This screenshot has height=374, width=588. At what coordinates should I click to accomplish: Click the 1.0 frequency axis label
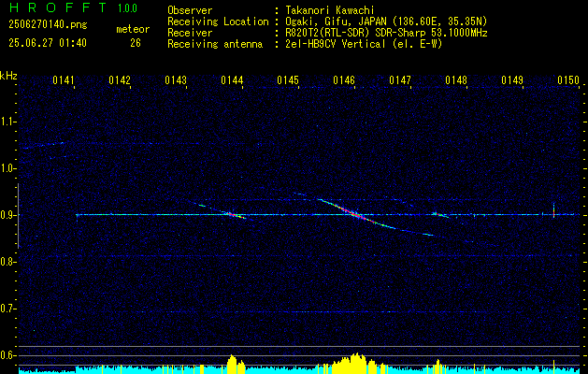click(7, 168)
